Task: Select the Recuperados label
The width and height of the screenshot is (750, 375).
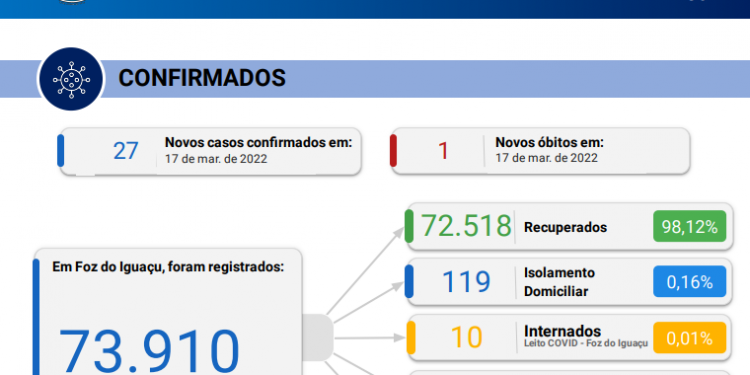Action: [x=565, y=227]
